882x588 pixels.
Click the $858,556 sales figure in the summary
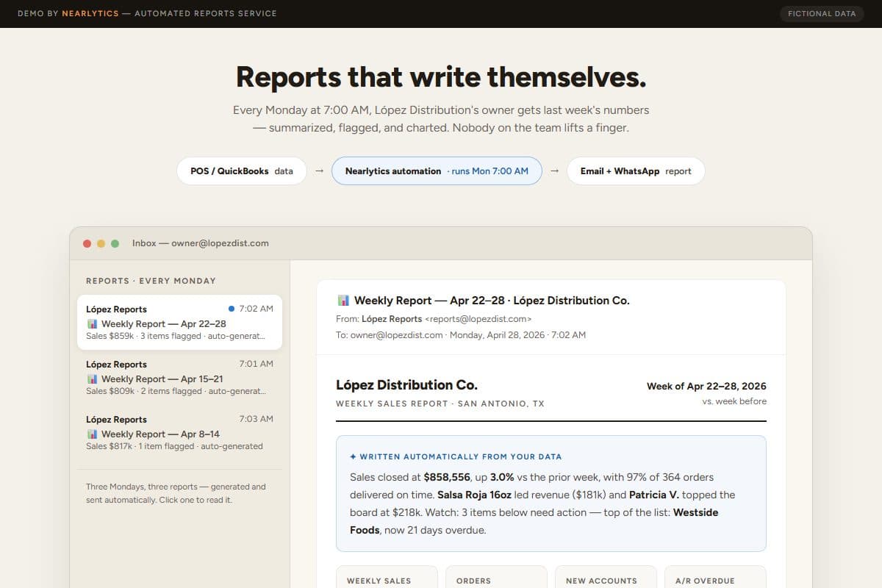447,477
